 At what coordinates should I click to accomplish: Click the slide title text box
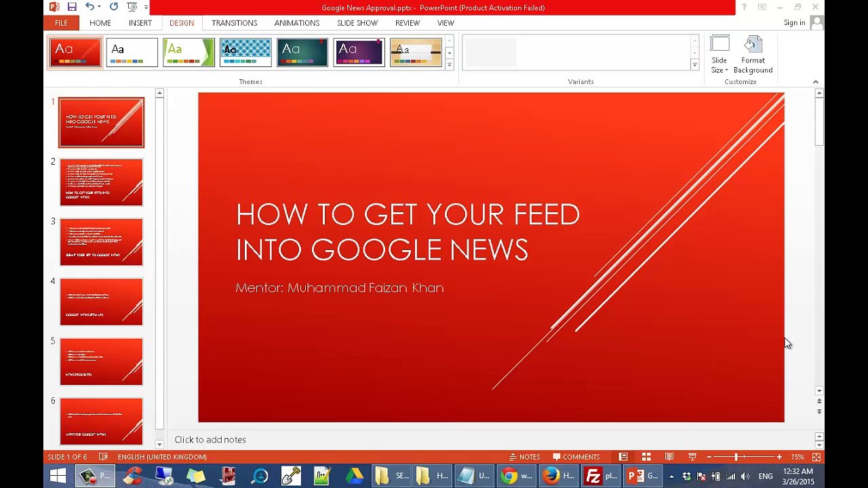pyautogui.click(x=408, y=232)
